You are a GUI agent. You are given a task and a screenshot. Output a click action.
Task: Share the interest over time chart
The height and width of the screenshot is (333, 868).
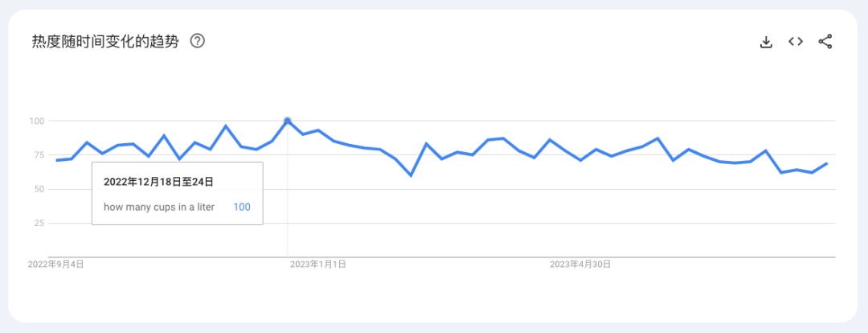[x=825, y=42]
